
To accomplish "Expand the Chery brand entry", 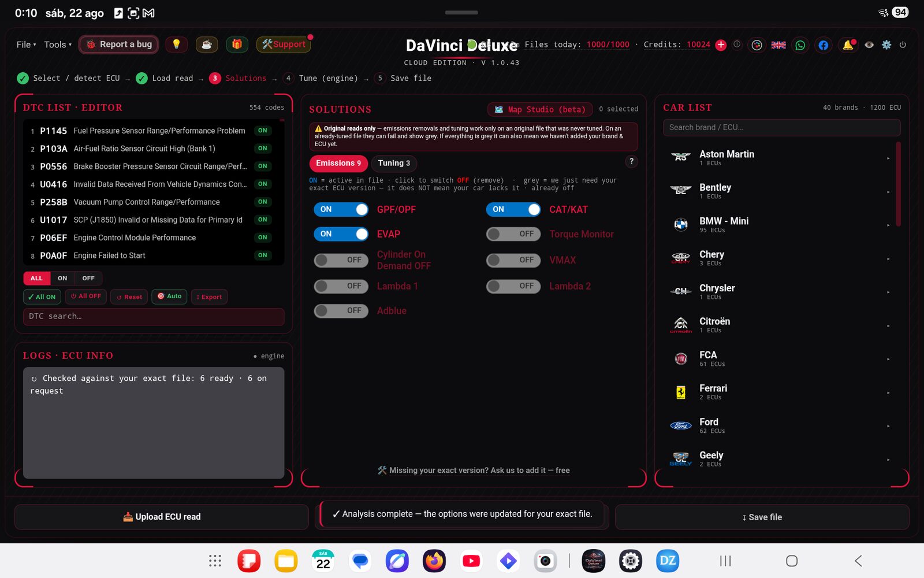I will (781, 258).
